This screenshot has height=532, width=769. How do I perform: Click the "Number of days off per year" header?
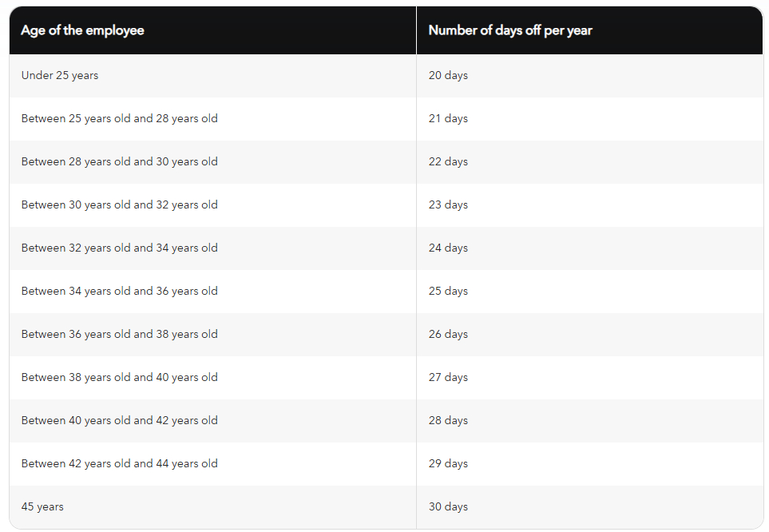[x=510, y=30]
